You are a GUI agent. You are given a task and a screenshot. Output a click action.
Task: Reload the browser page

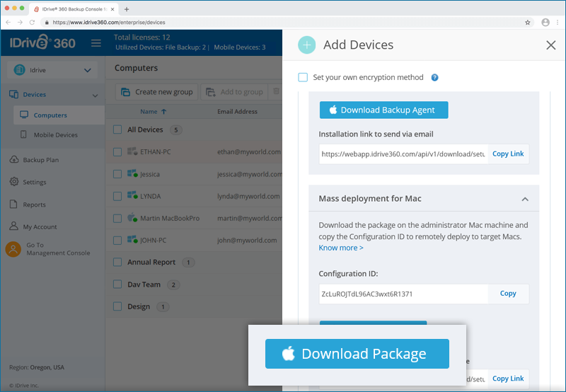point(32,23)
